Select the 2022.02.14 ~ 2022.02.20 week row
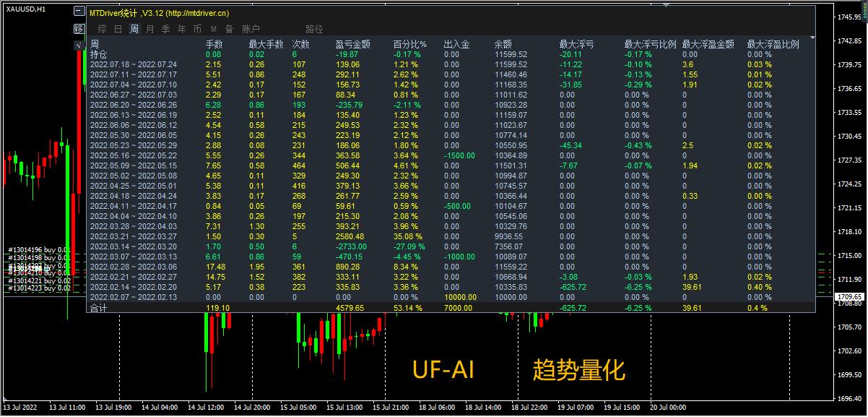The image size is (868, 417). click(x=451, y=287)
